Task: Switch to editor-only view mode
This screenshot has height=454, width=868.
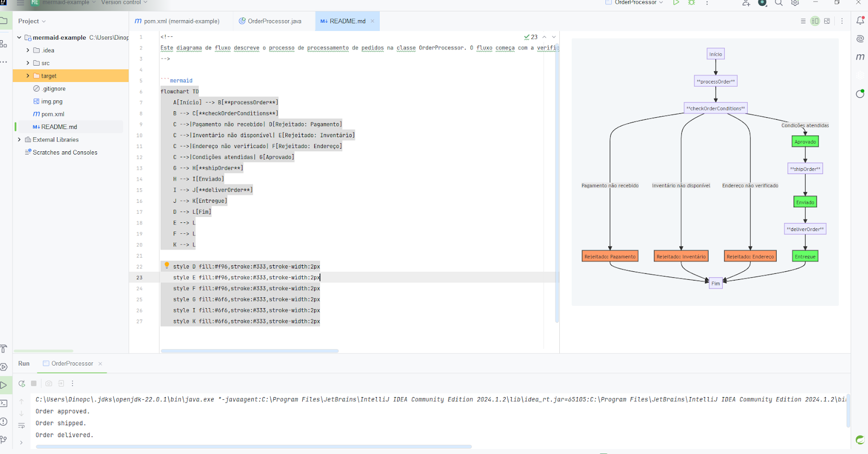Action: (803, 21)
